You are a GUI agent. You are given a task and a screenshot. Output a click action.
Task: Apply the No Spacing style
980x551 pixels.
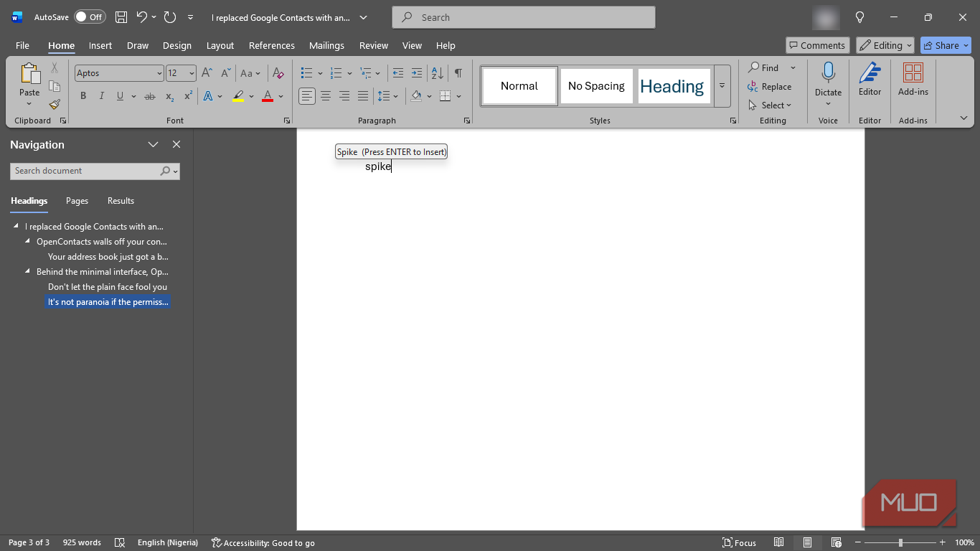tap(596, 86)
